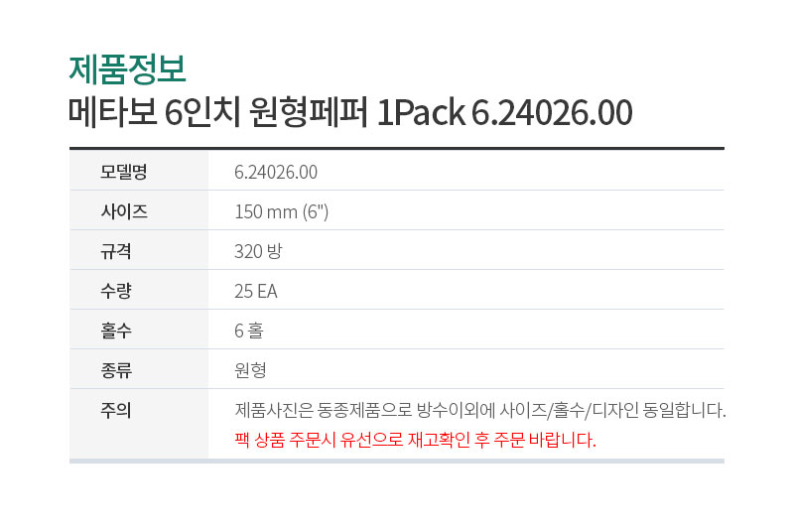Click the 6 홀 value
The image size is (794, 532).
[x=249, y=331]
